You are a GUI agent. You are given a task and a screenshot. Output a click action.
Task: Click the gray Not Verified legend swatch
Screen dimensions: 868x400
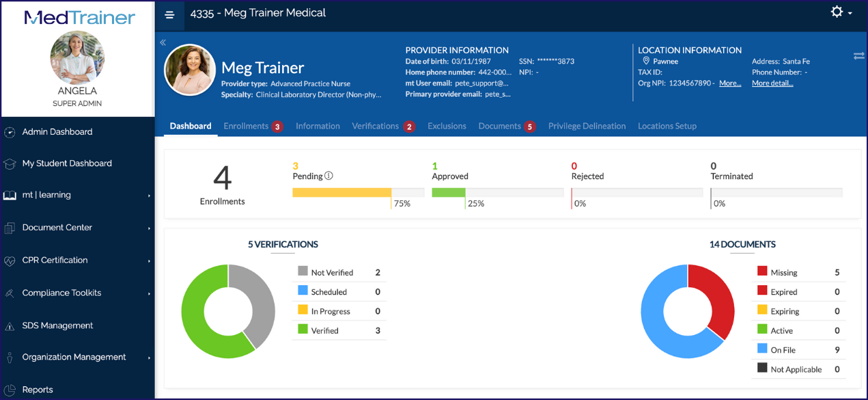click(303, 271)
